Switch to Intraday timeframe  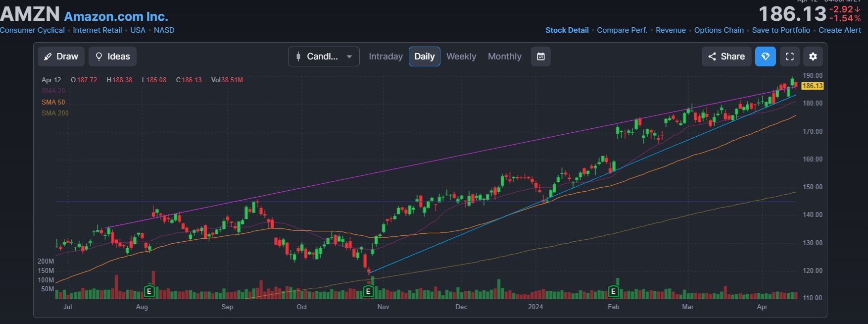click(x=386, y=56)
